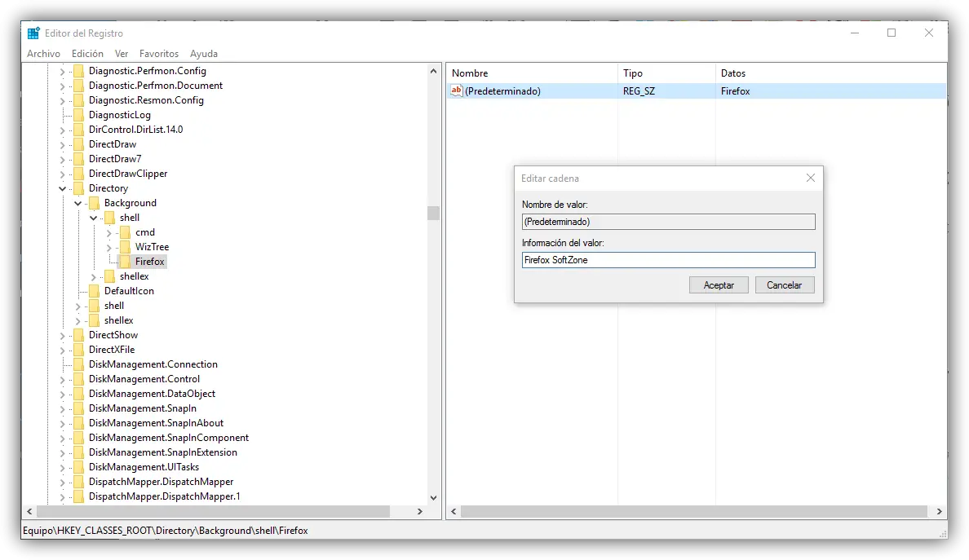Close the Editar cadena dialog with X
969x560 pixels.
(811, 178)
